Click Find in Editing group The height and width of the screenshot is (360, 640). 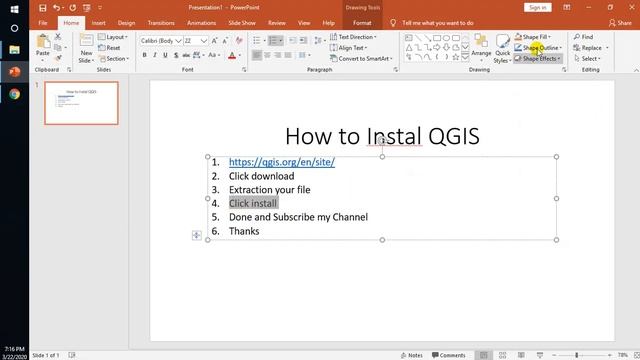point(583,37)
